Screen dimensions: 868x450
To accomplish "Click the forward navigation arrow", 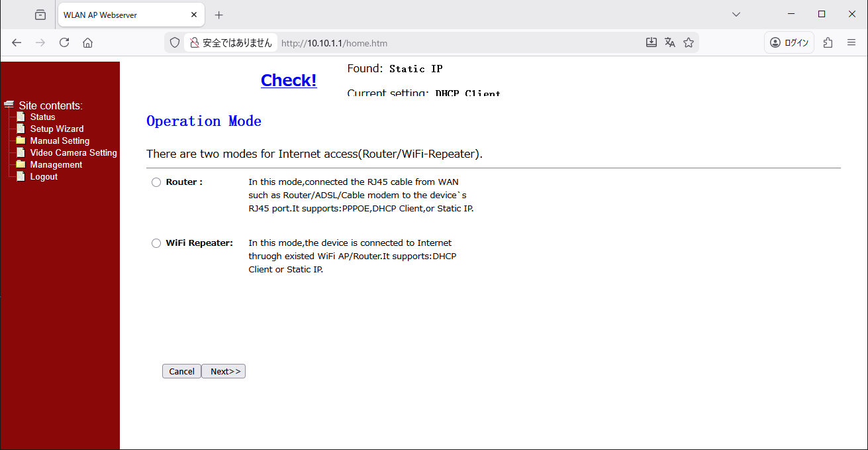I will pos(40,42).
